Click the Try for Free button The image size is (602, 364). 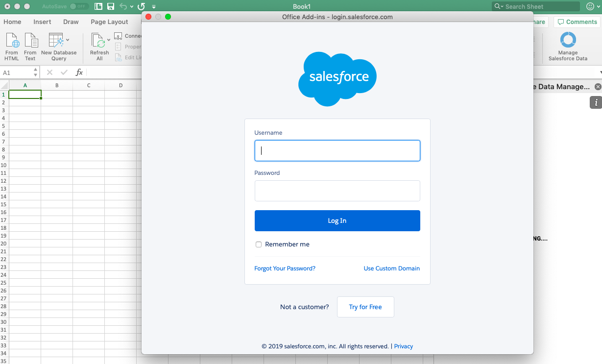[365, 307]
